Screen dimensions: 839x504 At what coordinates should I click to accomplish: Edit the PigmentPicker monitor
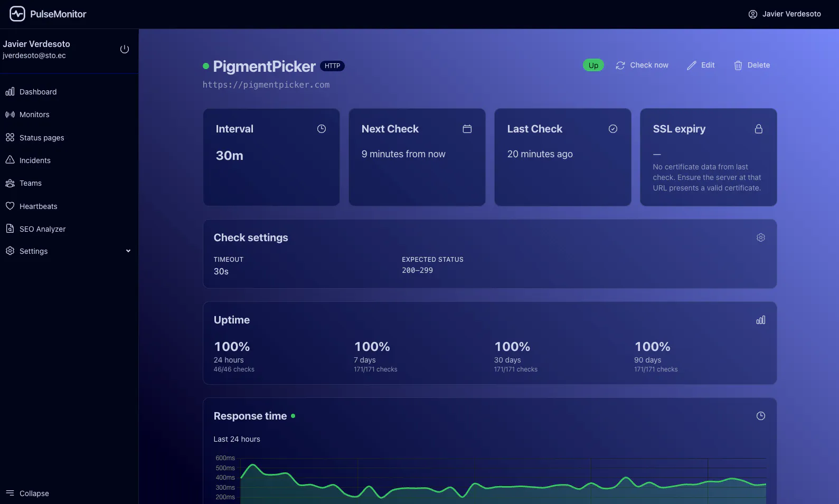point(701,65)
